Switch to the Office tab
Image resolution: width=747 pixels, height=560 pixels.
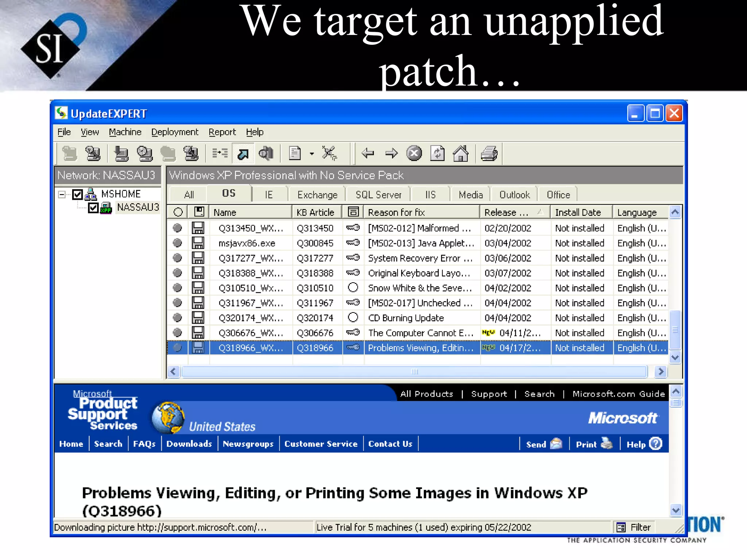pos(558,195)
